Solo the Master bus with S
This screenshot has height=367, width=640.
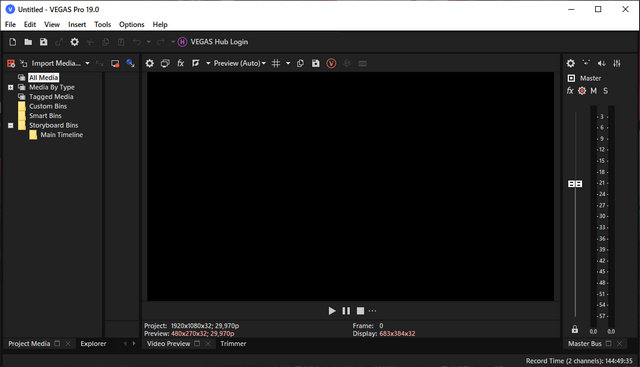[x=606, y=91]
